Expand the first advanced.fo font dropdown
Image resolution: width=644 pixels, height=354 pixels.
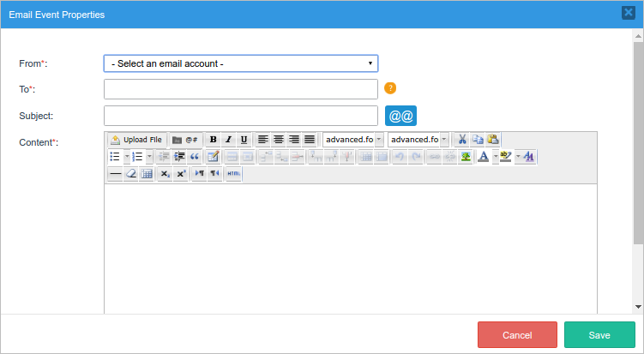click(x=379, y=140)
